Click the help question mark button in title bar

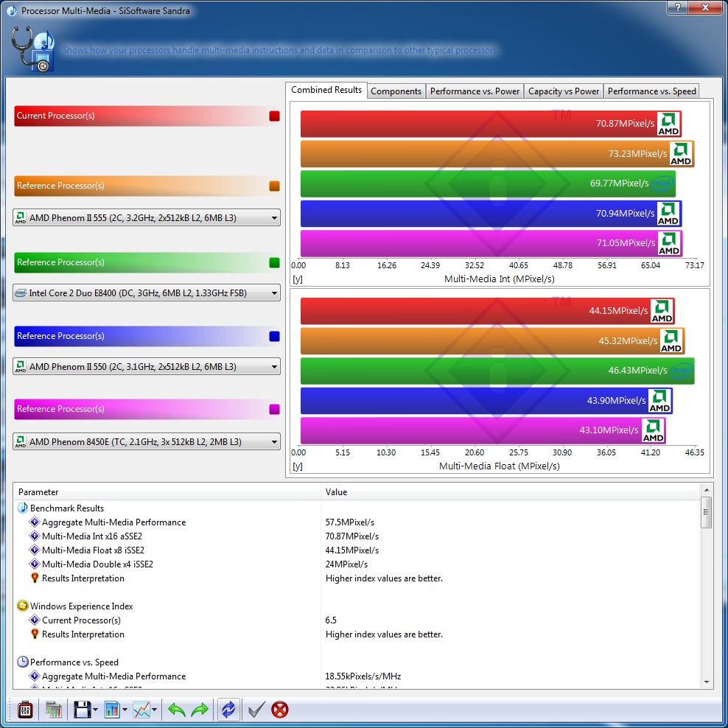[x=679, y=7]
